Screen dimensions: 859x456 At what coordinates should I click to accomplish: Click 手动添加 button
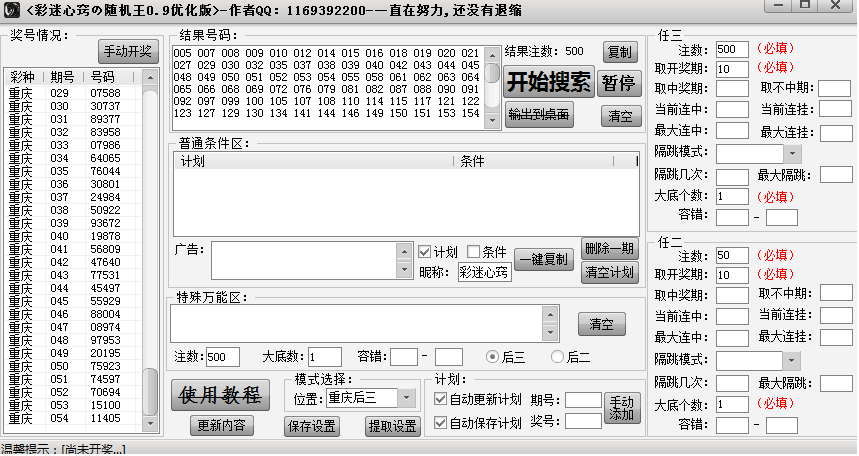pyautogui.click(x=622, y=408)
